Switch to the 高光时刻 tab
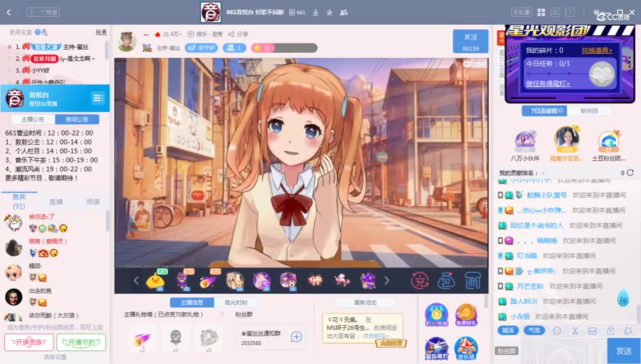This screenshot has width=641, height=364. pos(237,303)
